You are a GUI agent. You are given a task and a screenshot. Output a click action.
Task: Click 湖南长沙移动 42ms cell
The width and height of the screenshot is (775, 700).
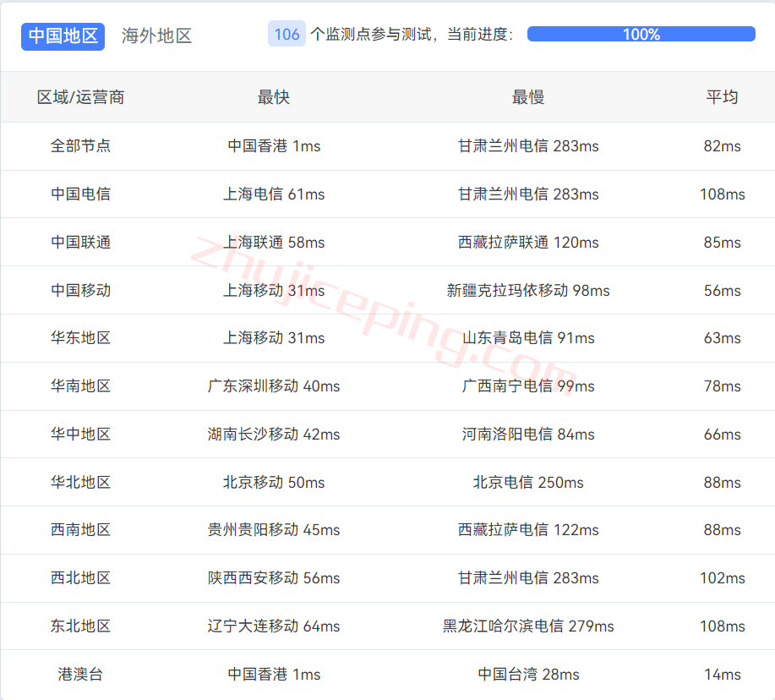274,434
